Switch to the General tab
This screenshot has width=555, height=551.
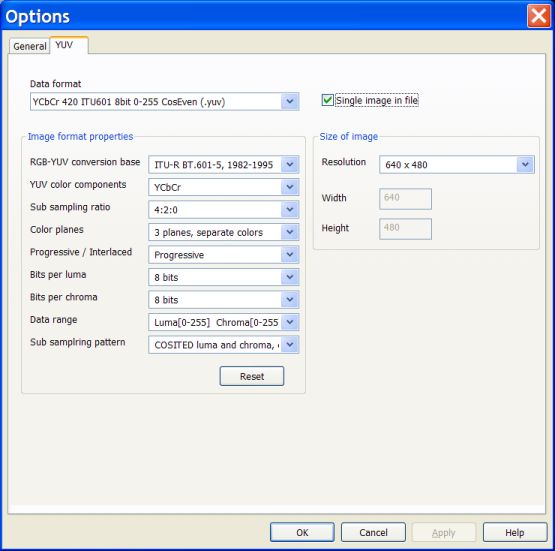29,46
